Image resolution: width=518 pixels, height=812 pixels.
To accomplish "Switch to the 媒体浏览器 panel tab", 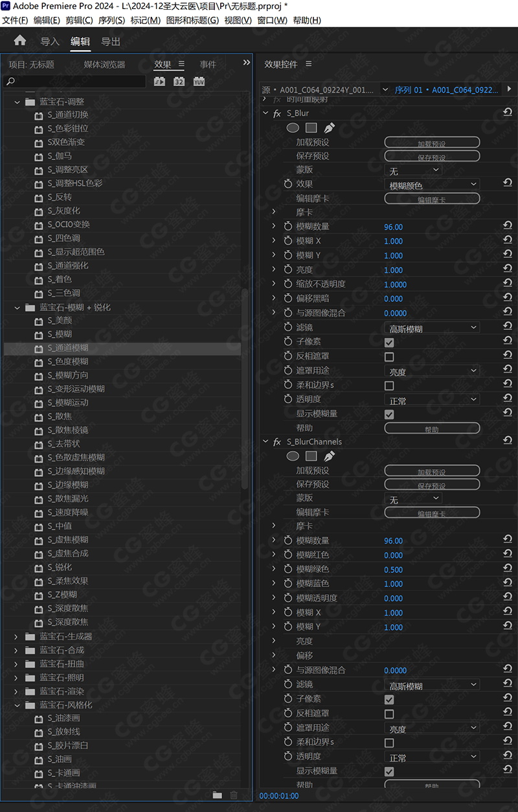I will click(104, 64).
